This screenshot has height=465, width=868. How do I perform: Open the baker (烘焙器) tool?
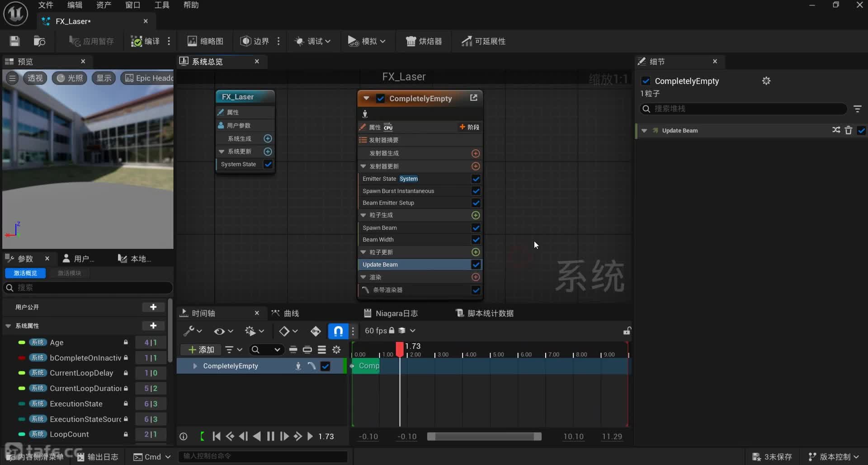[x=424, y=41]
